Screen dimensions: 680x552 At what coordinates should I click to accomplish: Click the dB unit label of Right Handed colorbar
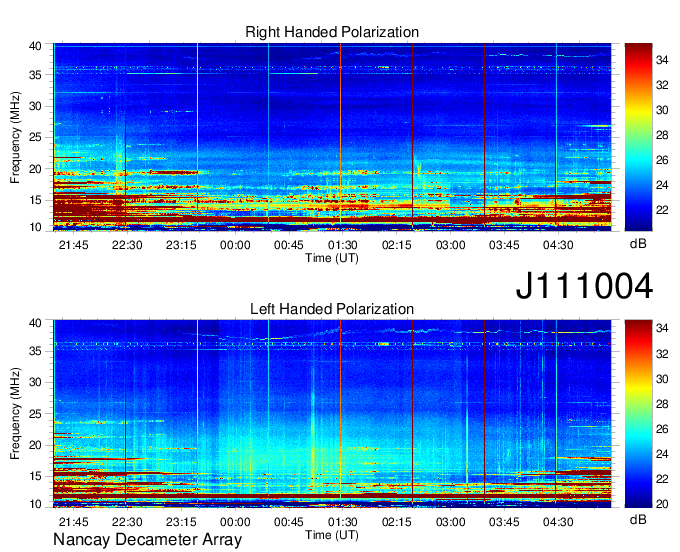pos(638,244)
